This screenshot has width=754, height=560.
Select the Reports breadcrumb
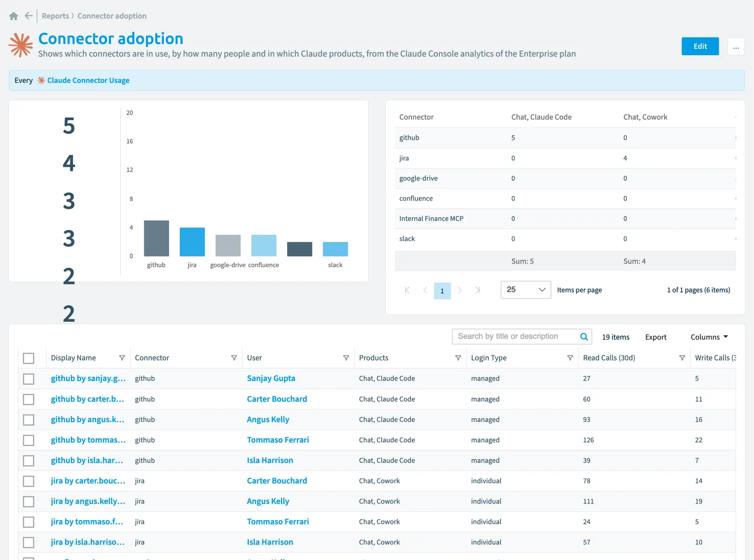tap(55, 16)
